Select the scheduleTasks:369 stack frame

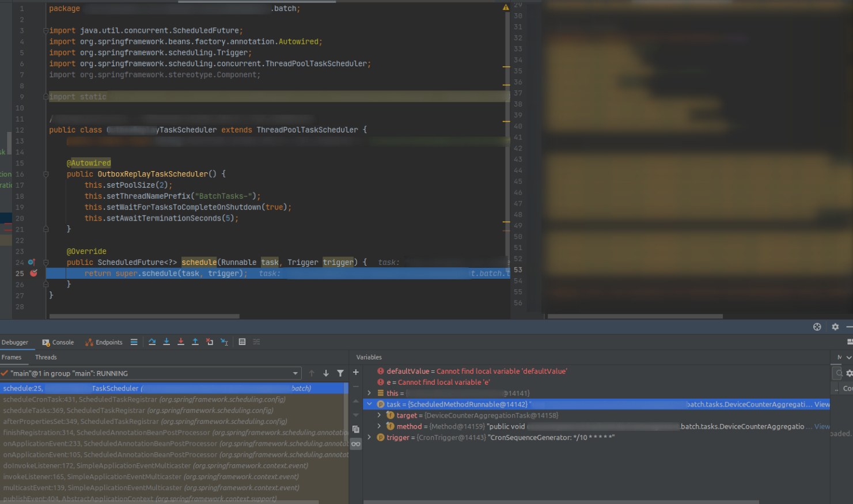[173, 410]
